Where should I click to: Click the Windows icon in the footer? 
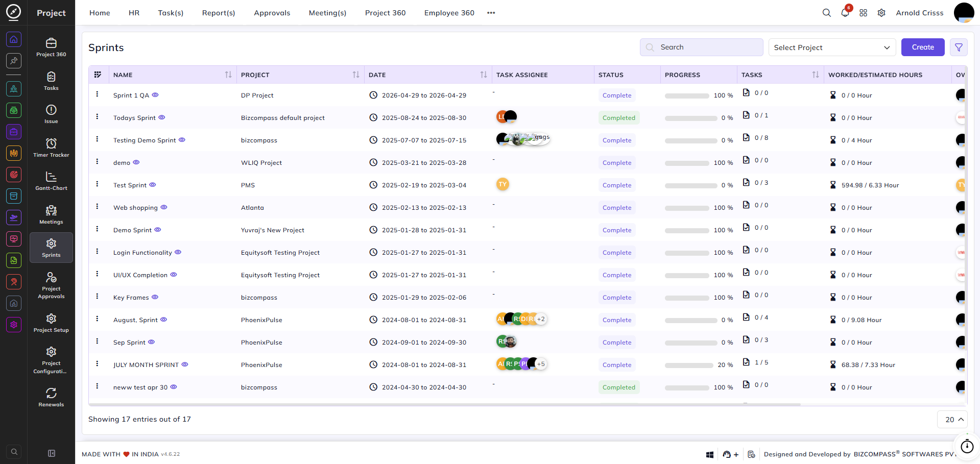click(x=709, y=454)
